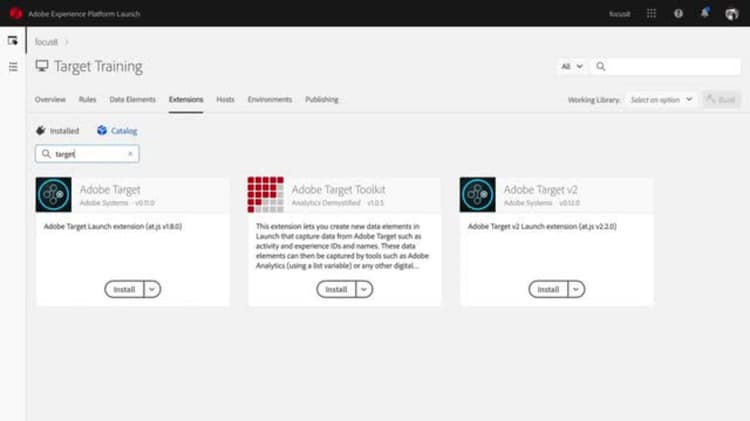750x421 pixels.
Task: Click the Adobe logo in header
Action: pyautogui.click(x=16, y=13)
